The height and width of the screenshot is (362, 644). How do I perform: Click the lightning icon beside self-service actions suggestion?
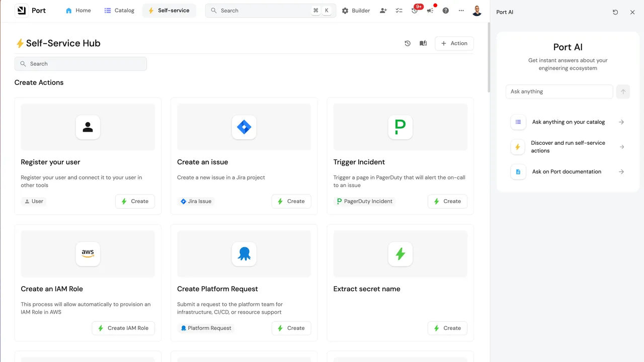coord(518,147)
